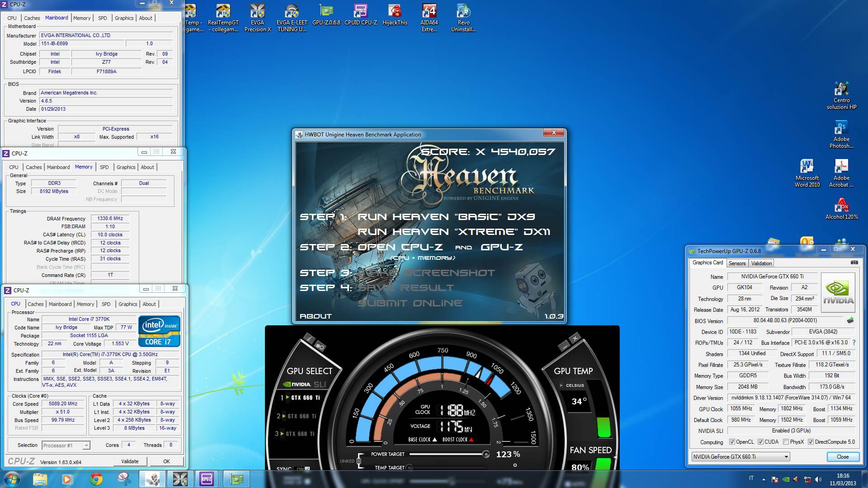Open Google Chrome from the taskbar
Screen dimensions: 868x488
pyautogui.click(x=96, y=479)
